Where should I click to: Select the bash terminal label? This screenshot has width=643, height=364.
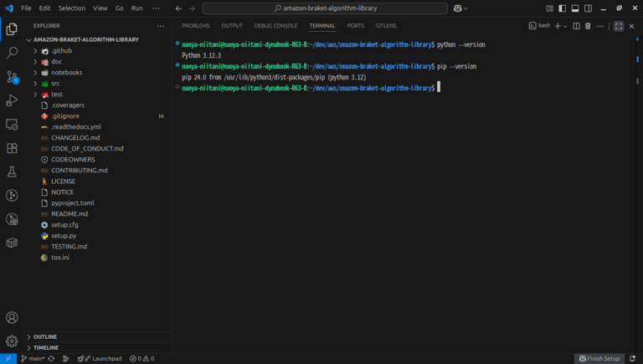pos(540,26)
